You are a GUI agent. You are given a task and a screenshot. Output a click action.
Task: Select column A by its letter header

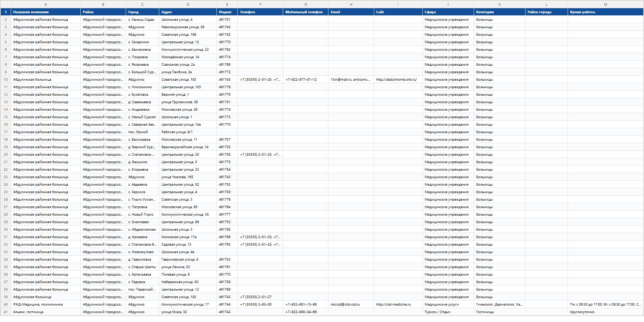point(46,4)
